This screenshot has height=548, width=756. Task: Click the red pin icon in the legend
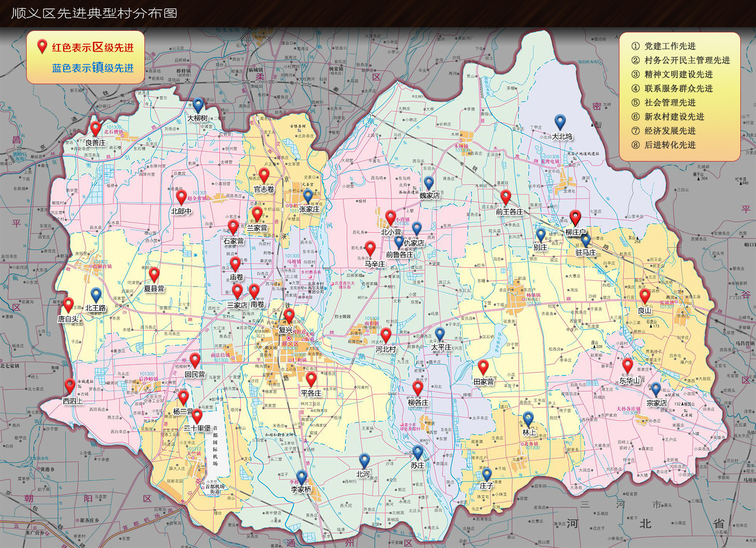tap(42, 47)
